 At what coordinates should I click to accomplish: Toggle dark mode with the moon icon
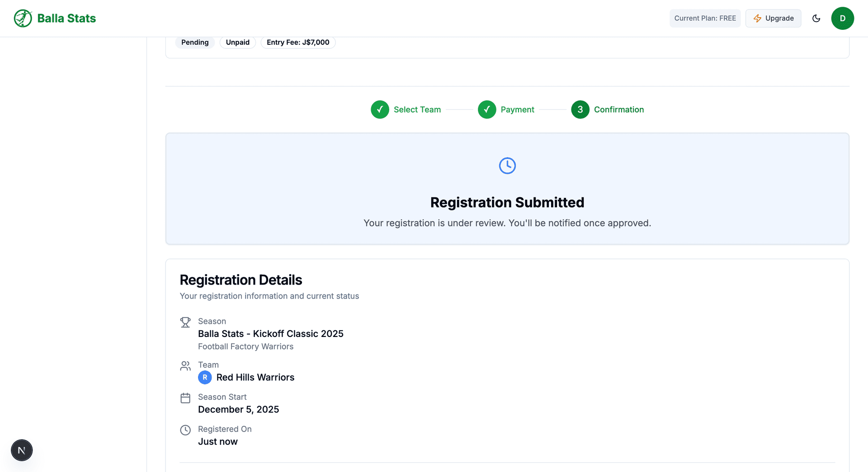(816, 18)
